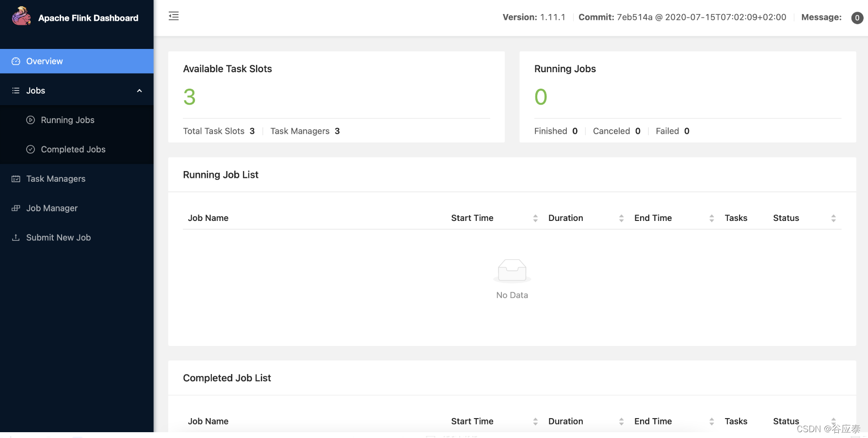Sort Running Job List by Start Time
Image resolution: width=868 pixels, height=438 pixels.
[535, 218]
